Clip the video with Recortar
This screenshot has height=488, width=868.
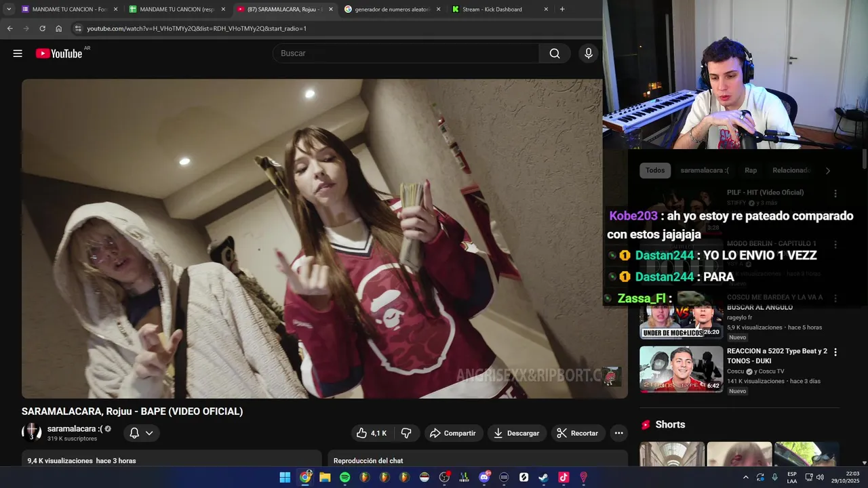click(x=578, y=433)
